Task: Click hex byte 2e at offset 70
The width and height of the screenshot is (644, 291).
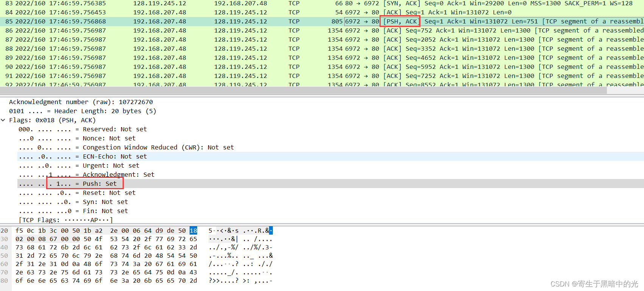Action: point(19,272)
